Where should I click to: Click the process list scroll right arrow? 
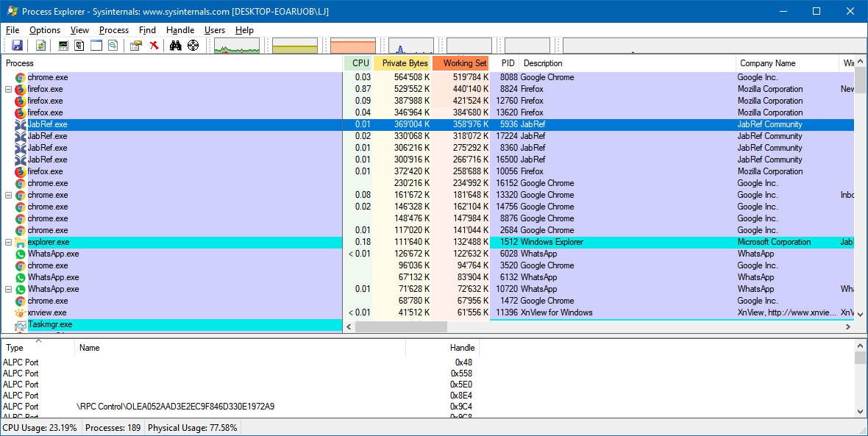pyautogui.click(x=848, y=327)
